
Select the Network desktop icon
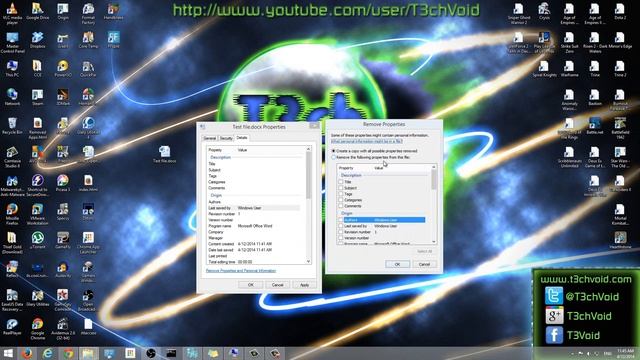click(x=12, y=97)
